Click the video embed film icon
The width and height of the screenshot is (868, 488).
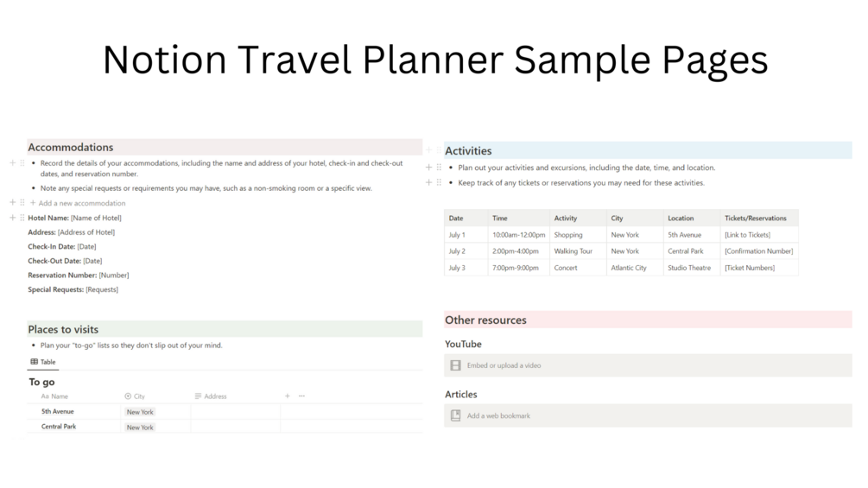click(x=455, y=365)
